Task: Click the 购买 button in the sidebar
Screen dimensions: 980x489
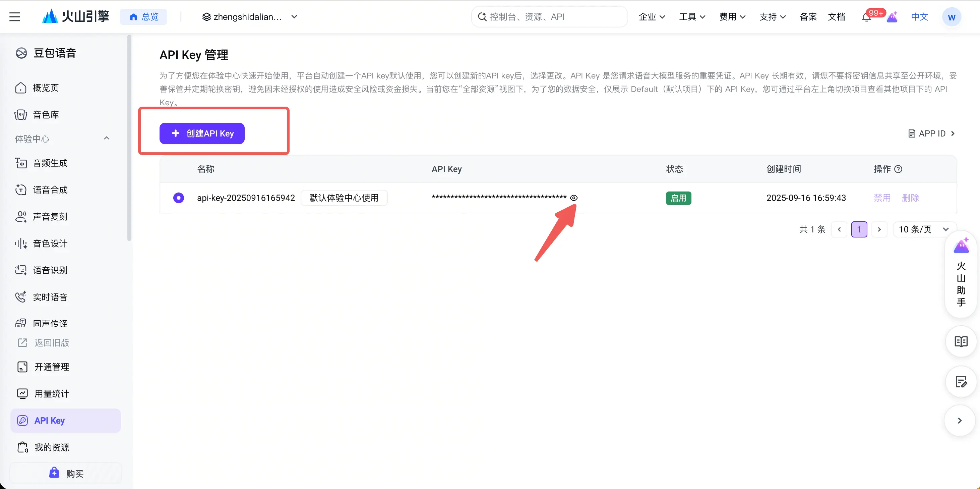Action: 65,473
